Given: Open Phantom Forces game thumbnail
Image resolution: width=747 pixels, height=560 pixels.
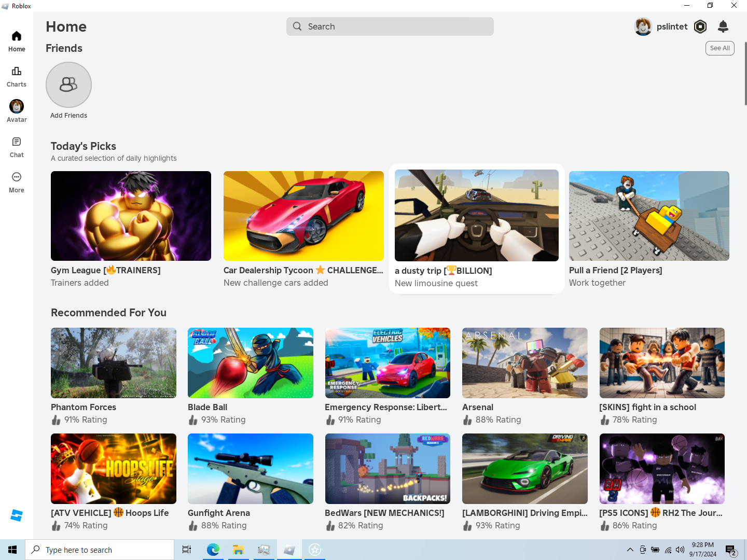Looking at the screenshot, I should click(x=114, y=363).
